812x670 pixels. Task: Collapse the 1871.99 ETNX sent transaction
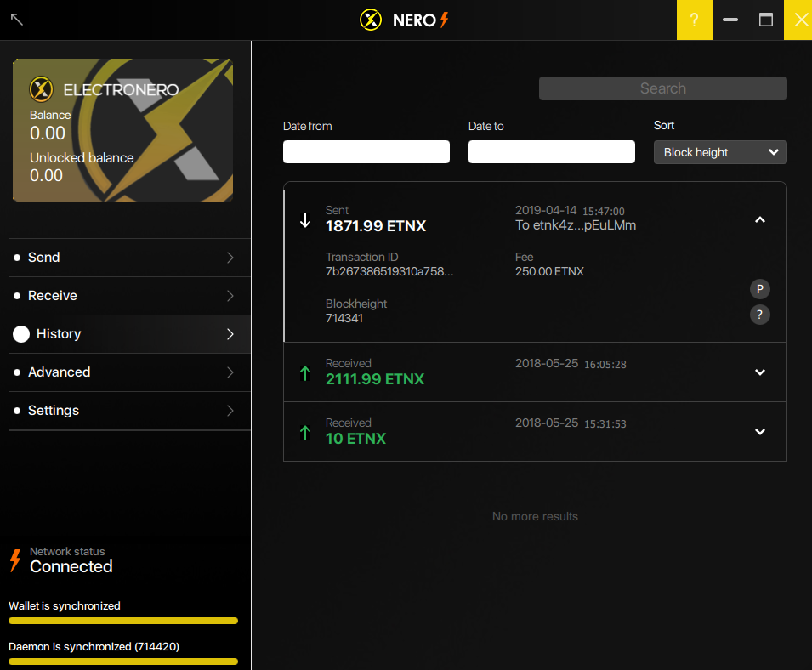pyautogui.click(x=759, y=219)
